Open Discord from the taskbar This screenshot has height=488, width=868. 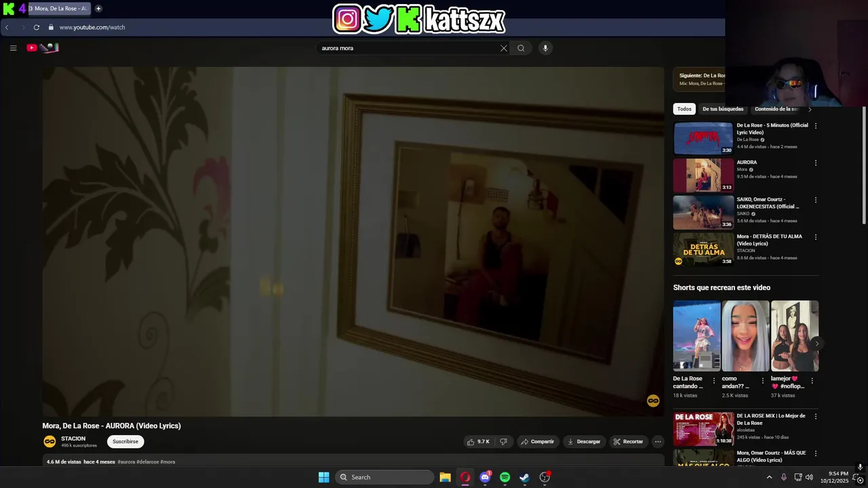pyautogui.click(x=485, y=477)
